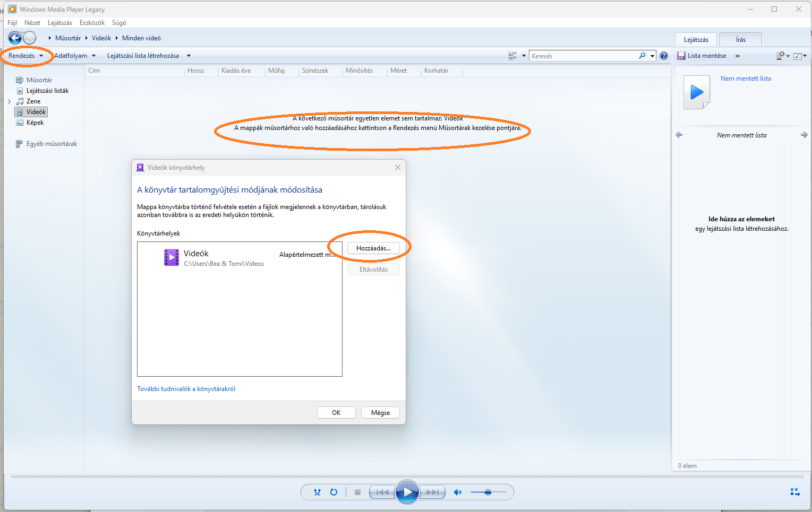Click the Hozzáadás... button

click(373, 248)
